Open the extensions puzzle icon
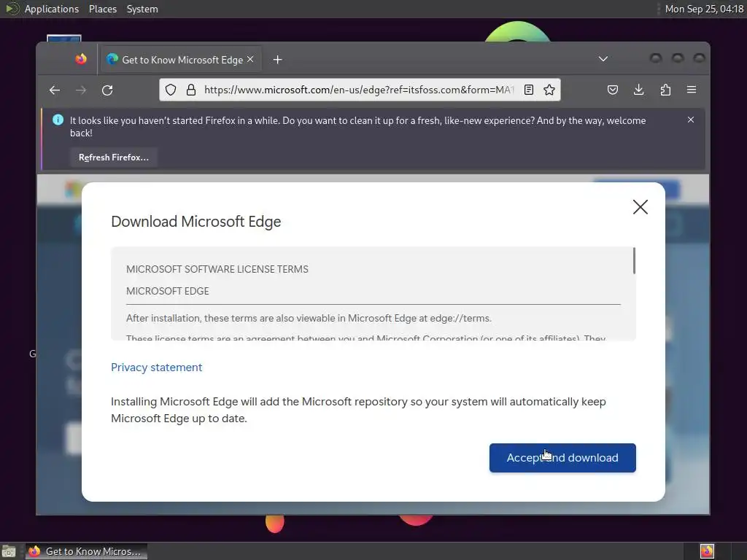Image resolution: width=747 pixels, height=560 pixels. [x=665, y=90]
